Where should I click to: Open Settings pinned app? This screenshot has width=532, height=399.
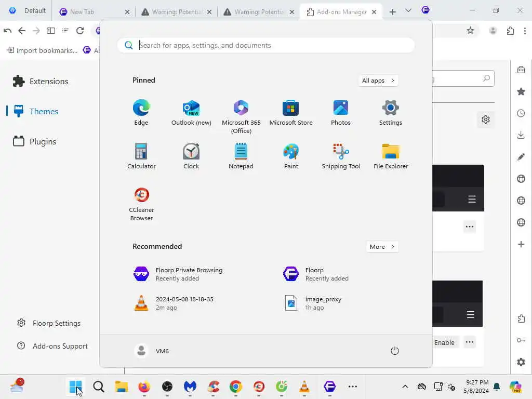pyautogui.click(x=391, y=112)
